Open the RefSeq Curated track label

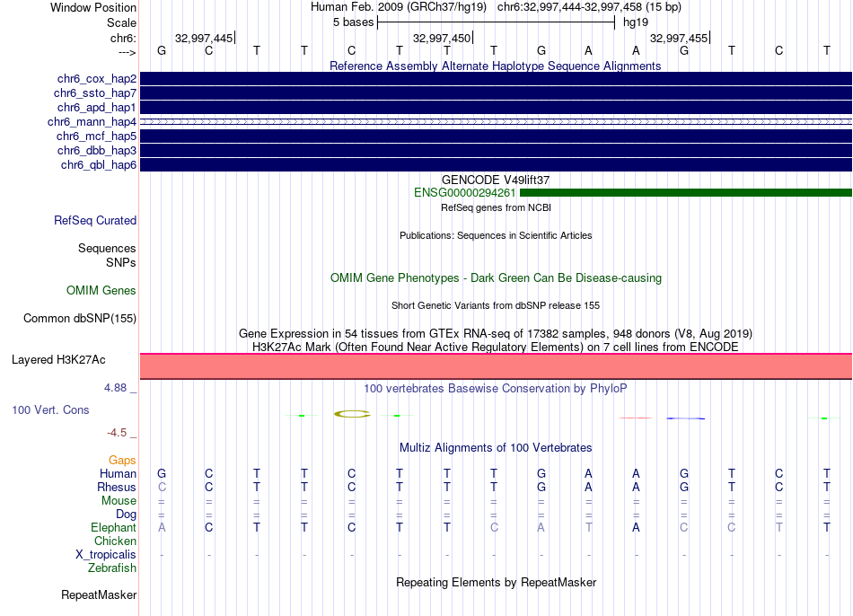[x=95, y=220]
